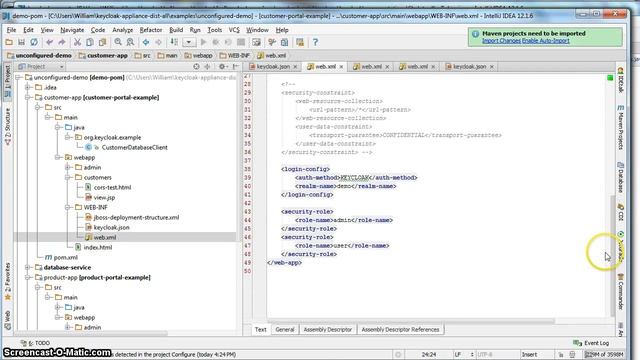This screenshot has height=360, width=640.
Task: Click the Forward navigation arrow
Action: pos(158,42)
